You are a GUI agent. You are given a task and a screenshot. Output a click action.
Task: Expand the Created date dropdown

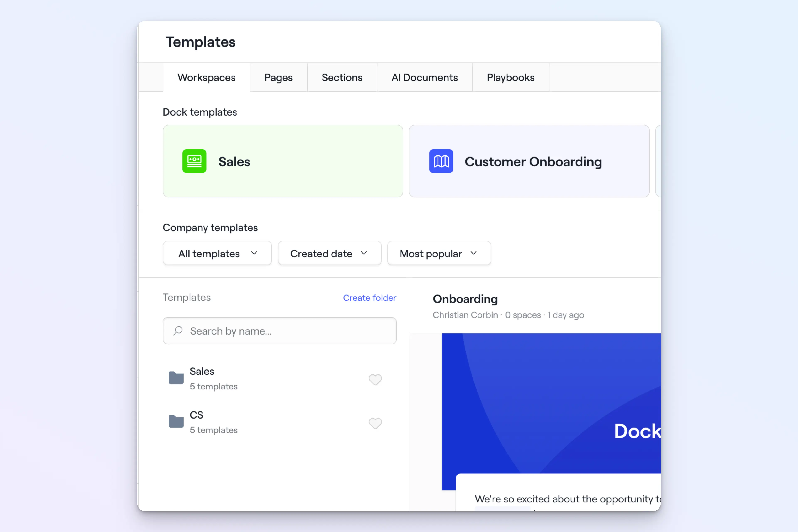(329, 254)
